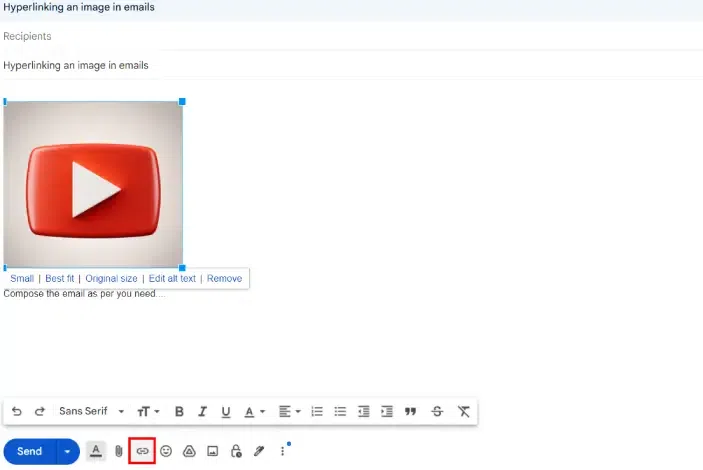
Task: Insert a bulleted list
Action: click(x=340, y=411)
